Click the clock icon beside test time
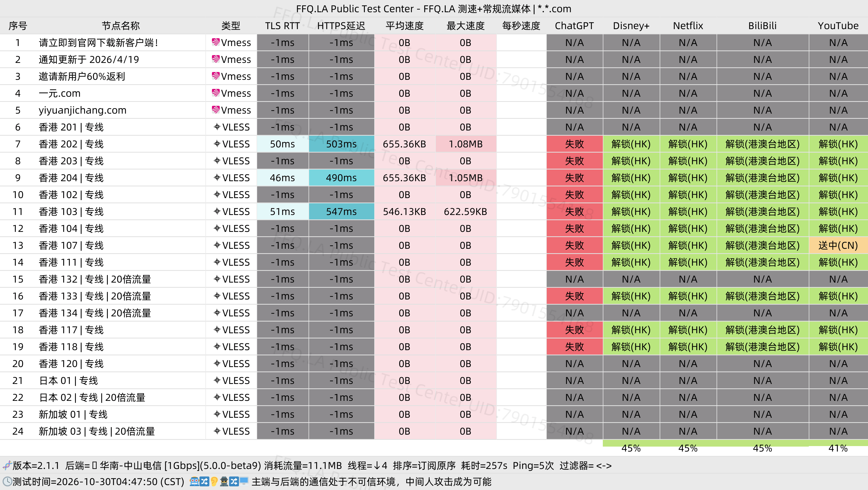The image size is (868, 490). point(7,482)
